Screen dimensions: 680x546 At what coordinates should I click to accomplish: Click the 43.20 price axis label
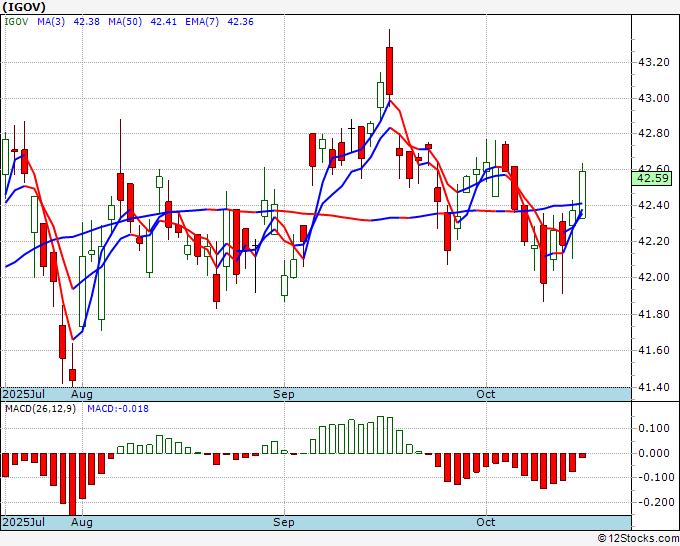click(x=654, y=63)
